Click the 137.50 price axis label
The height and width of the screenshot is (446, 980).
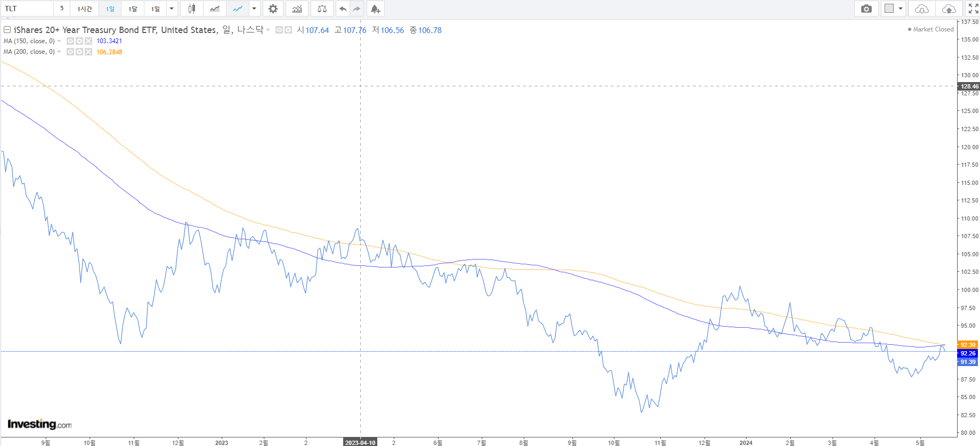pyautogui.click(x=970, y=22)
